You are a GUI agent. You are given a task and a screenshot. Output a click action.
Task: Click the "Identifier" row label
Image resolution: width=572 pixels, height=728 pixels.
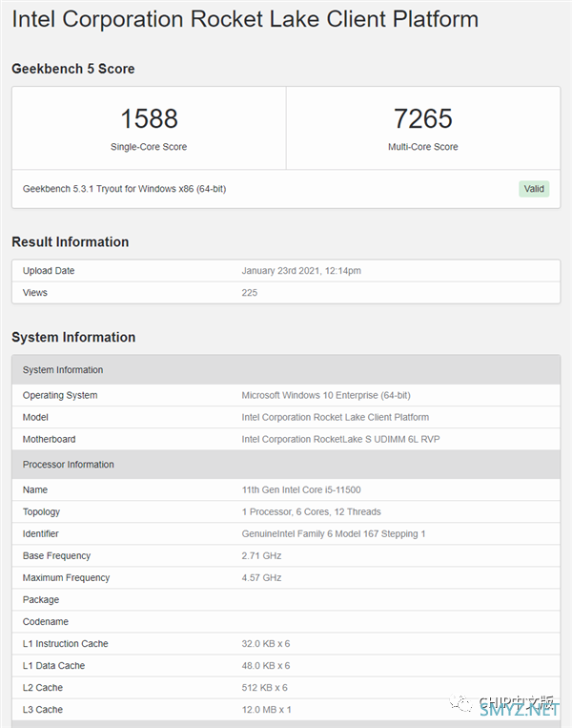(41, 534)
